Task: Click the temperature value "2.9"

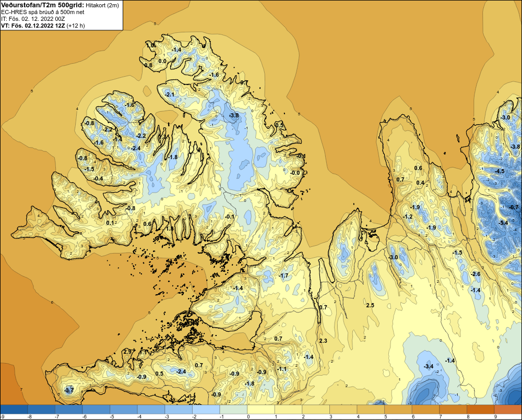Action: click(x=127, y=352)
